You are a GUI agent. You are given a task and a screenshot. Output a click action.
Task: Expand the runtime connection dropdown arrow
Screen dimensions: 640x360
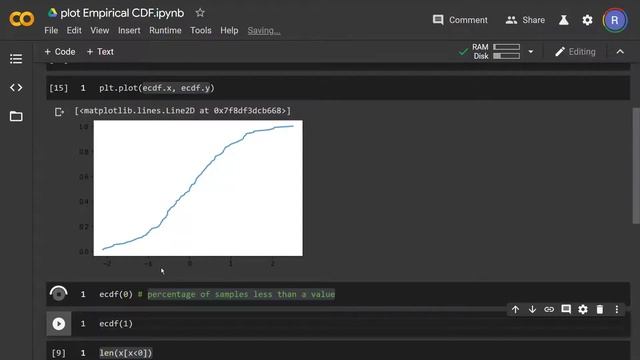(x=531, y=52)
